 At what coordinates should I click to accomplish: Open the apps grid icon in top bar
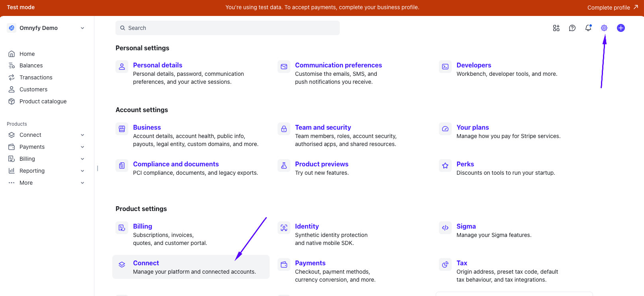tap(556, 28)
